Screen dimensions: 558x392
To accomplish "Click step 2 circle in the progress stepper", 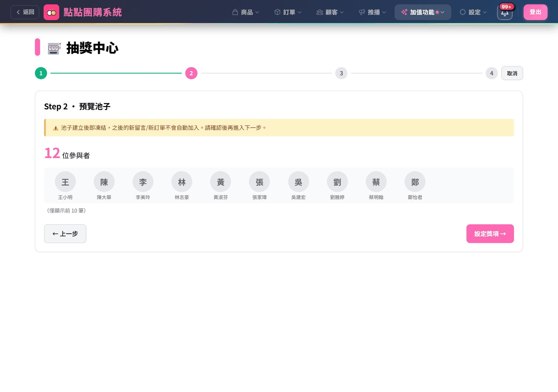I will click(x=191, y=73).
